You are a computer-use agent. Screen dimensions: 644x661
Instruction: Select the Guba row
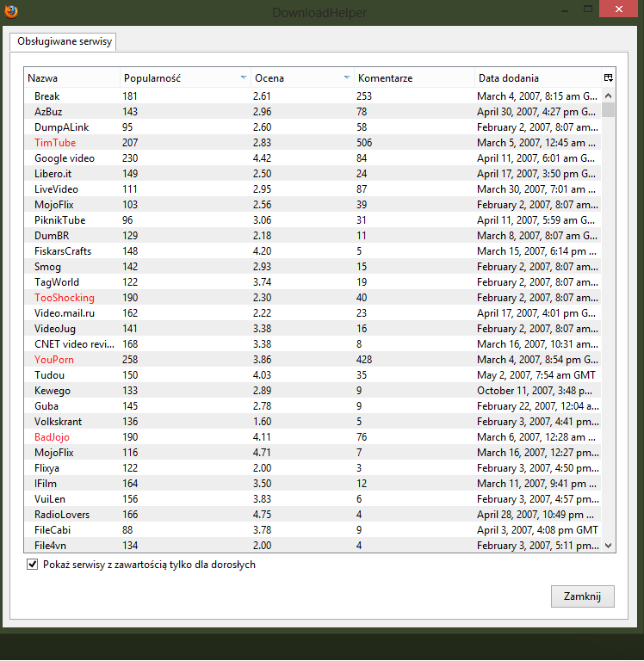[x=313, y=406]
